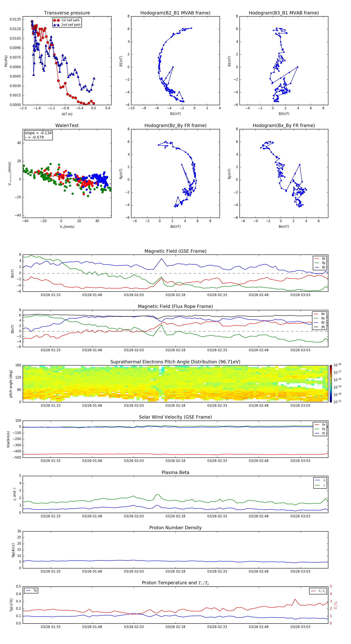
Task: Click 'Hodogram(B3_B1 MVAB frame)' title
Action: point(284,13)
